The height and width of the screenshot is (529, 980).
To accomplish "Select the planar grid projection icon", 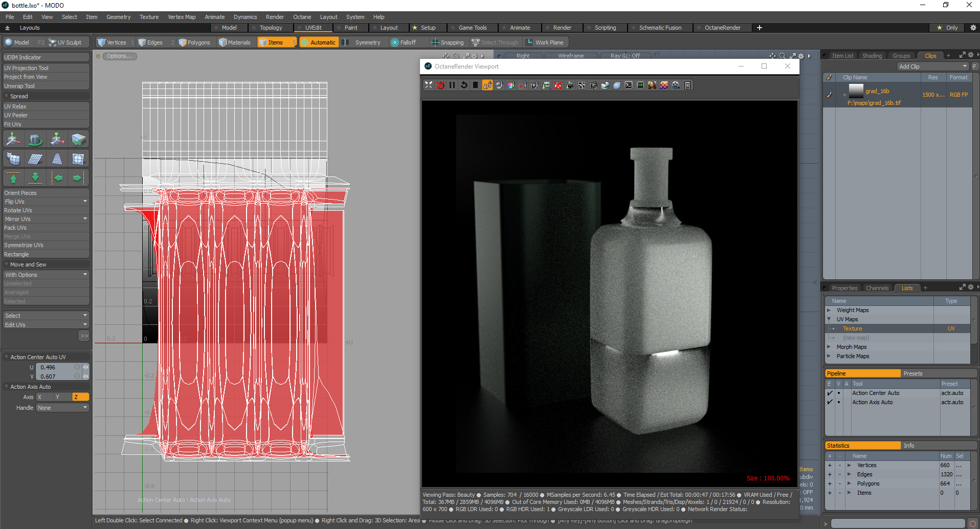I will 35,159.
